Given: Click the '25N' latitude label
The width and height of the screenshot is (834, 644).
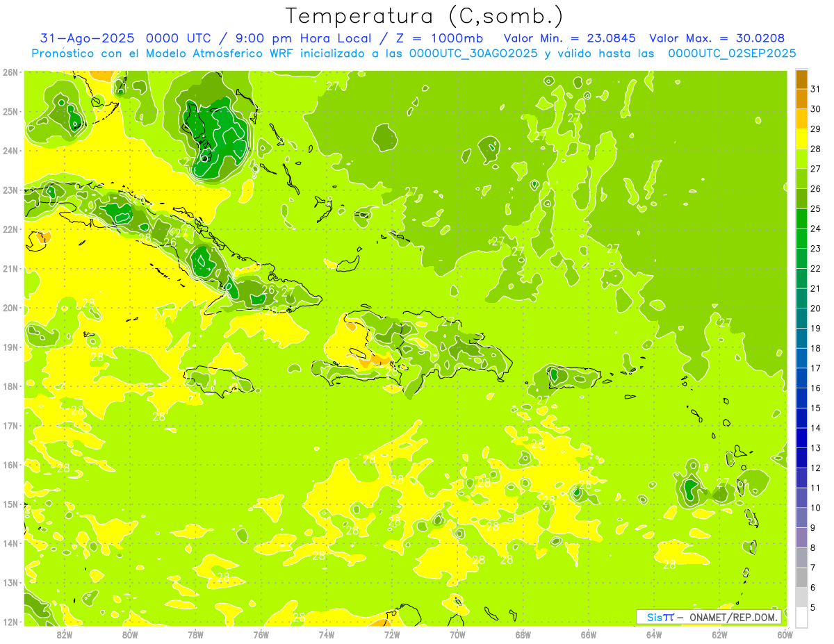Looking at the screenshot, I should pos(10,112).
